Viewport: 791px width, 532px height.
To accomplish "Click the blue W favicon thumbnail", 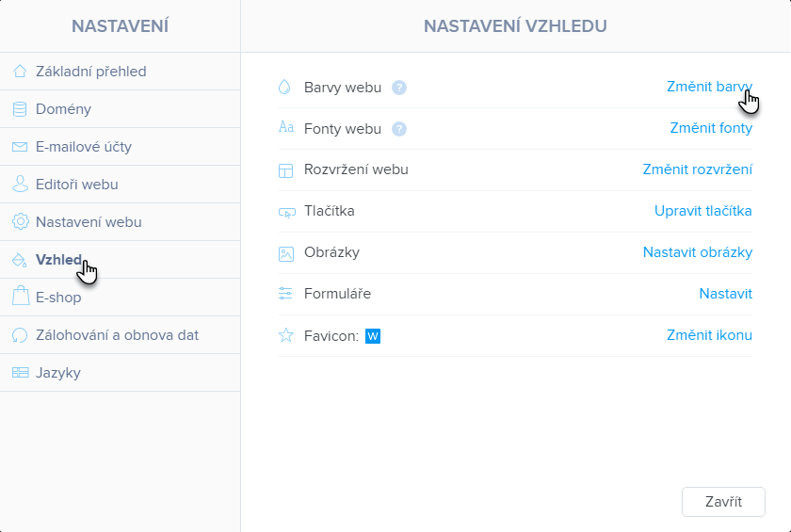I will pos(373,336).
